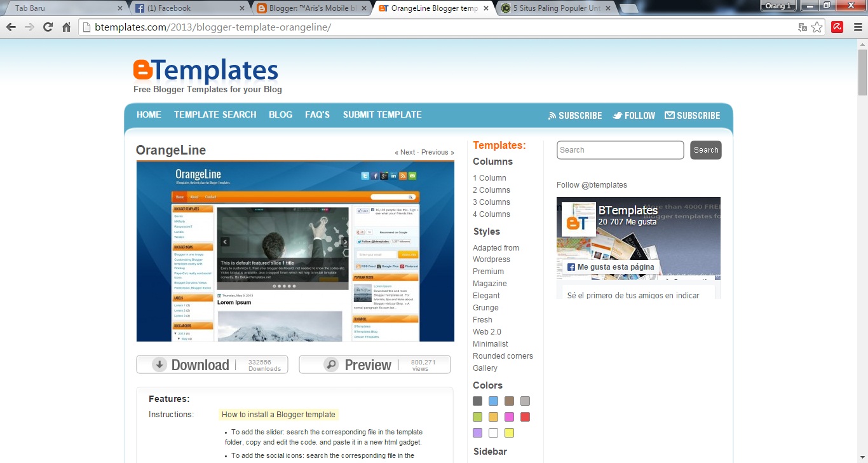Viewport: 868px width, 463px height.
Task: Open TEMPLATE SEARCH in navigation bar
Action: (215, 114)
